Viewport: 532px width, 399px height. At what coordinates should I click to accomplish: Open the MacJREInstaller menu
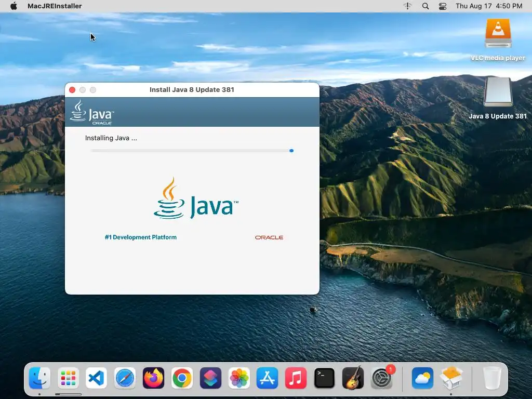pos(55,6)
